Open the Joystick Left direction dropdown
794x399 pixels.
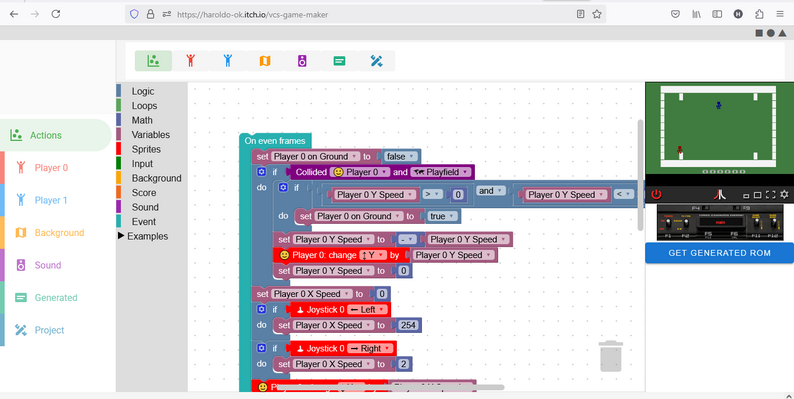click(368, 309)
